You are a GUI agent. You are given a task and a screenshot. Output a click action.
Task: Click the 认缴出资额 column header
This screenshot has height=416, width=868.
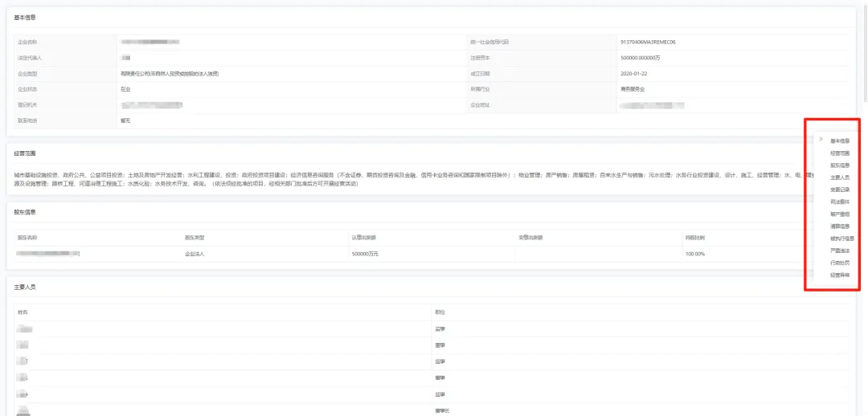click(x=364, y=238)
